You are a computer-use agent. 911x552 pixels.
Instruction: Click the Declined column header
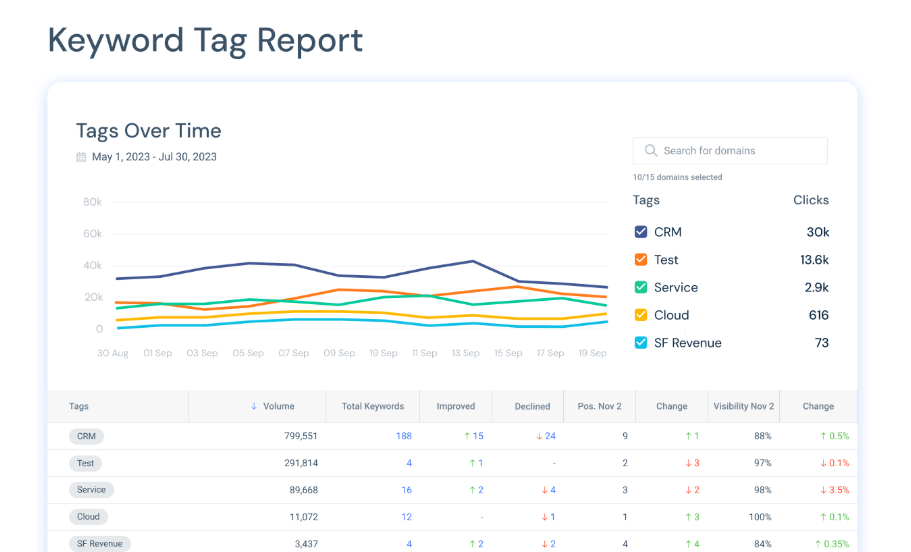click(x=532, y=407)
